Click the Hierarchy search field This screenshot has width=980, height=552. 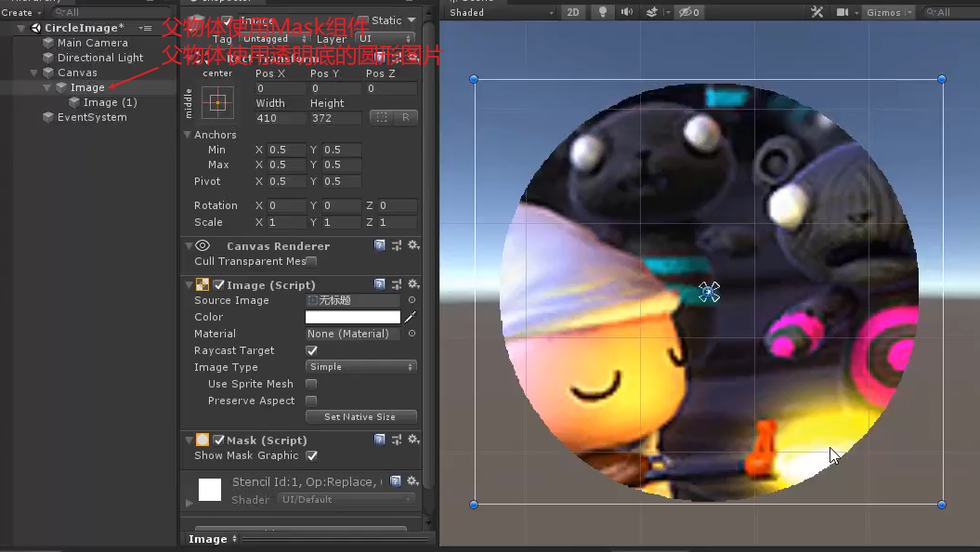pyautogui.click(x=111, y=12)
